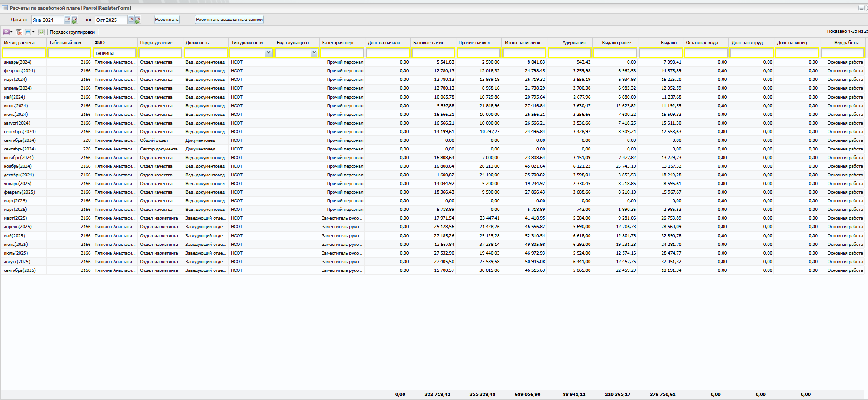Sort by the 'Подразделение' column header
868x400 pixels.
click(160, 43)
